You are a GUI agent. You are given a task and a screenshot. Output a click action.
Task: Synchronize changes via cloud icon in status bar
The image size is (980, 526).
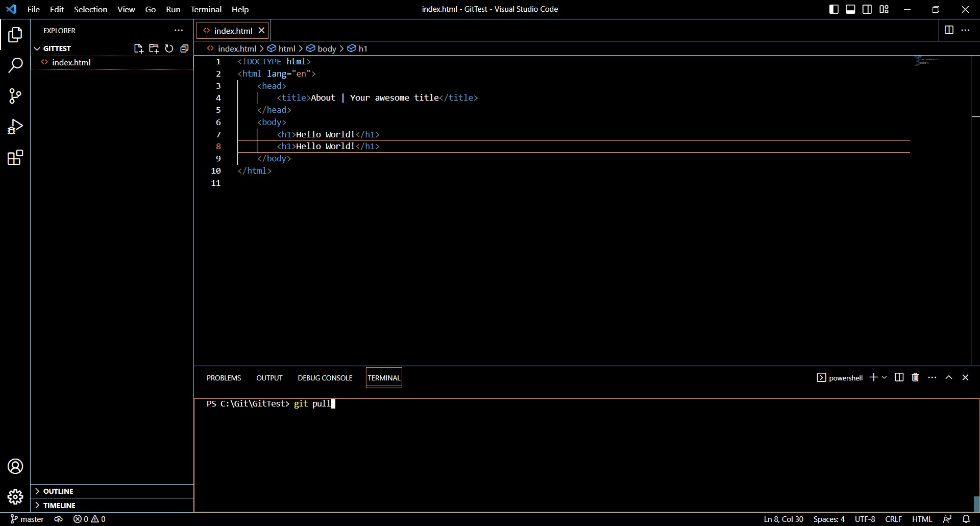tap(59, 519)
